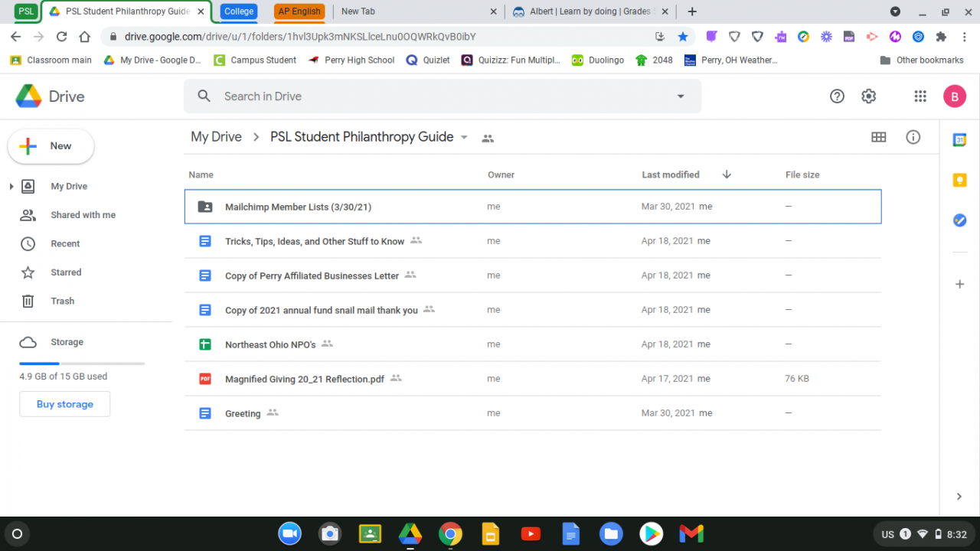The height and width of the screenshot is (551, 980).
Task: Select Magnified Giving 20_21 Reflection.pdf file
Action: click(533, 379)
